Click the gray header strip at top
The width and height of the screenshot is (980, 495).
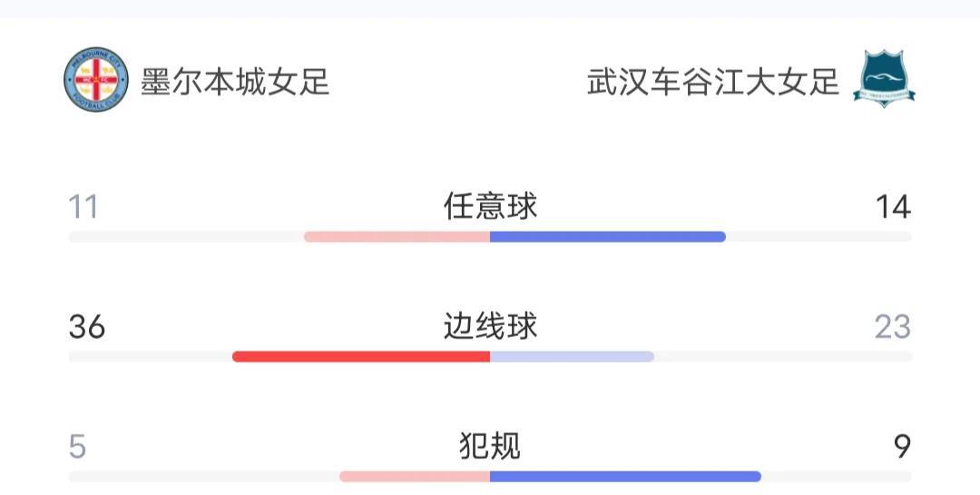pos(490,9)
